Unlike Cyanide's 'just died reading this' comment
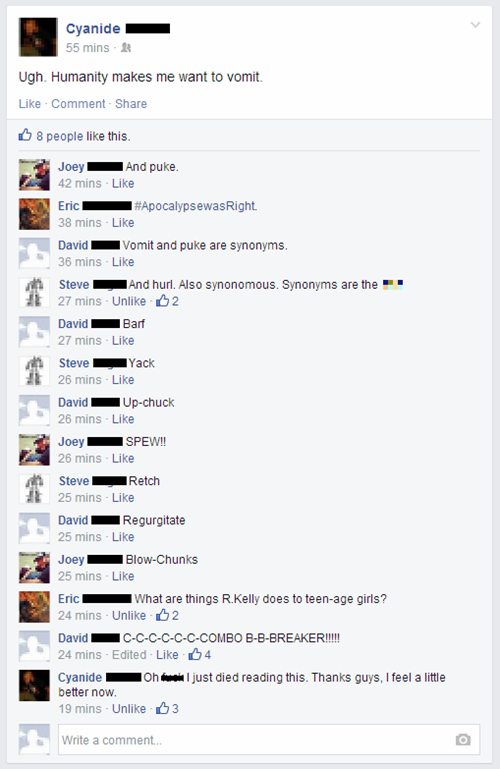This screenshot has height=769, width=500. tap(129, 709)
